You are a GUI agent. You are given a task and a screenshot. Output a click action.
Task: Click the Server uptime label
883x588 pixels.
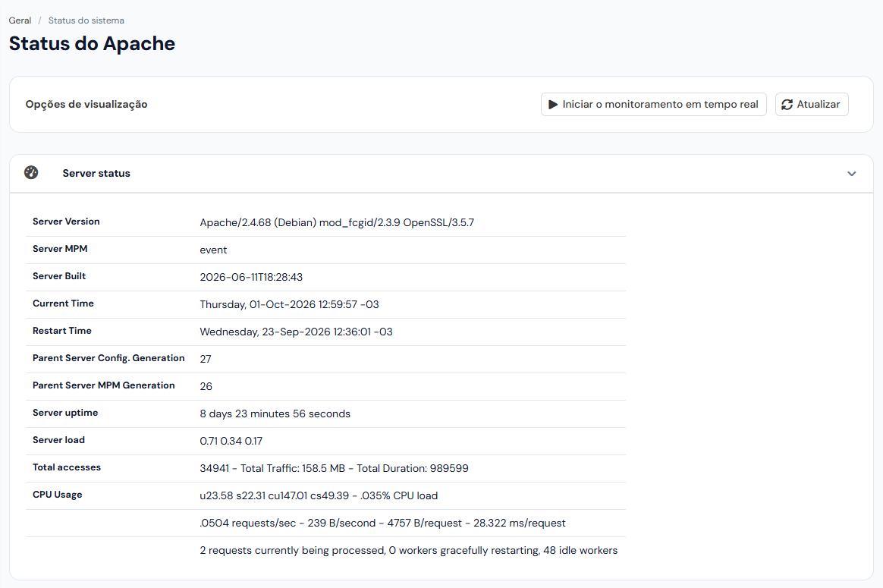coord(65,412)
